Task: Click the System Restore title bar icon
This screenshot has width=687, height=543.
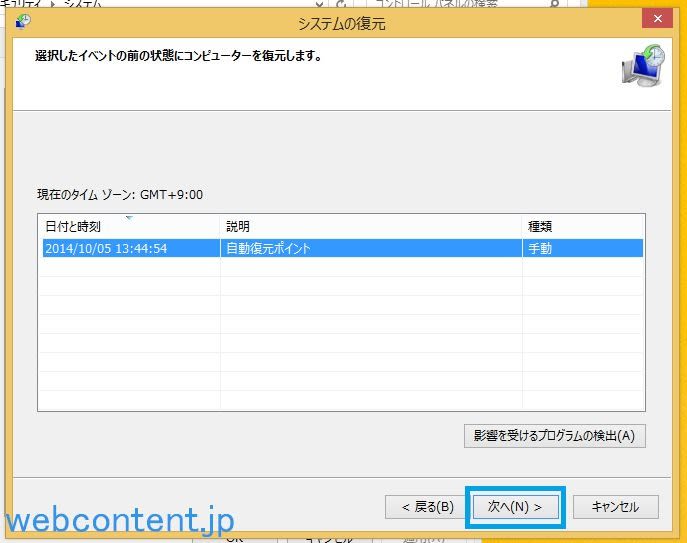Action: tap(22, 20)
